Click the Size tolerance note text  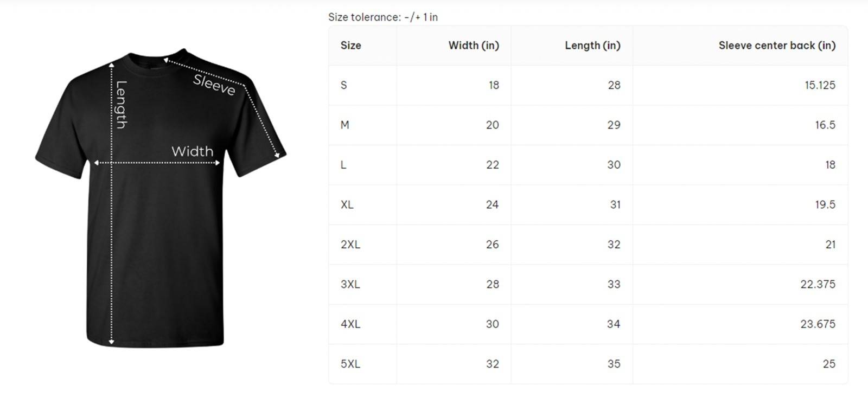pos(383,17)
